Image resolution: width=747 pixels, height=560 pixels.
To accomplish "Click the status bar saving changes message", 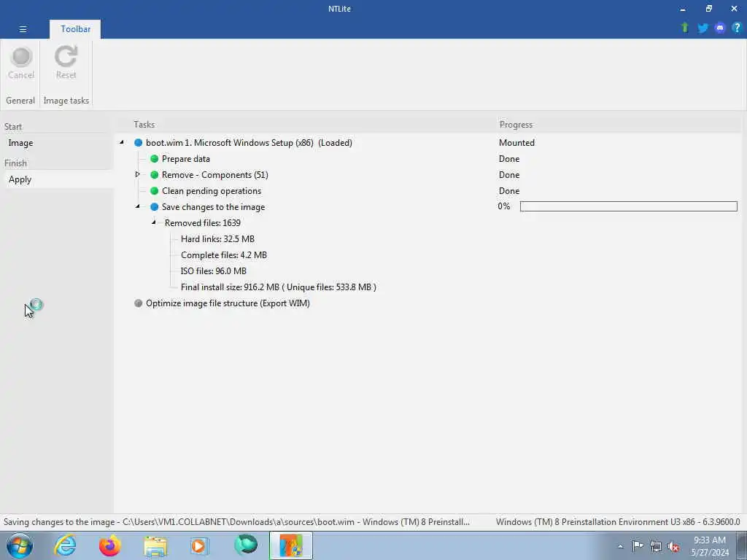I will 236,522.
